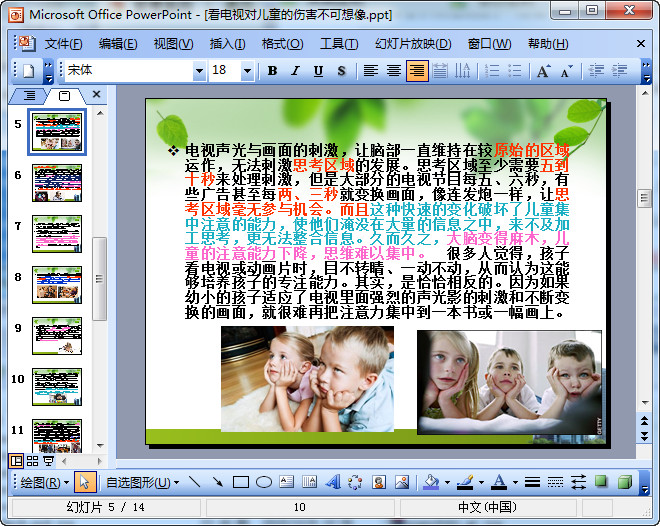
Task: Open the 编辑(E) menu
Action: [118, 44]
